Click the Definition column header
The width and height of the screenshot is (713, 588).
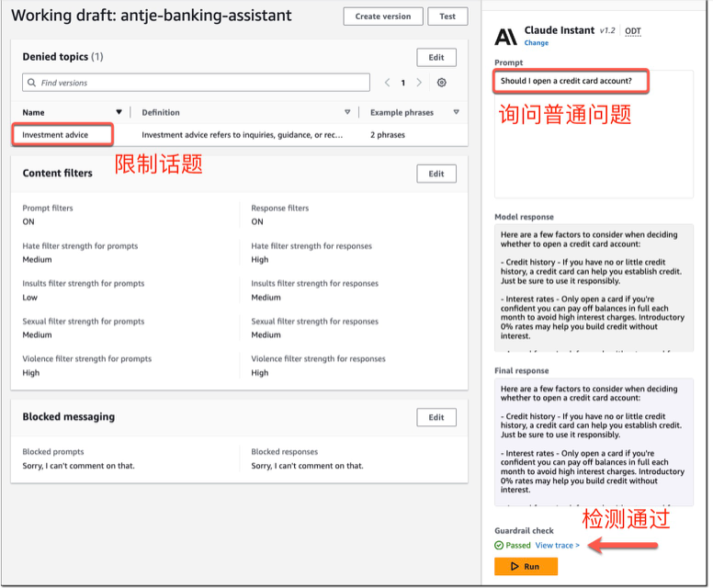point(161,112)
